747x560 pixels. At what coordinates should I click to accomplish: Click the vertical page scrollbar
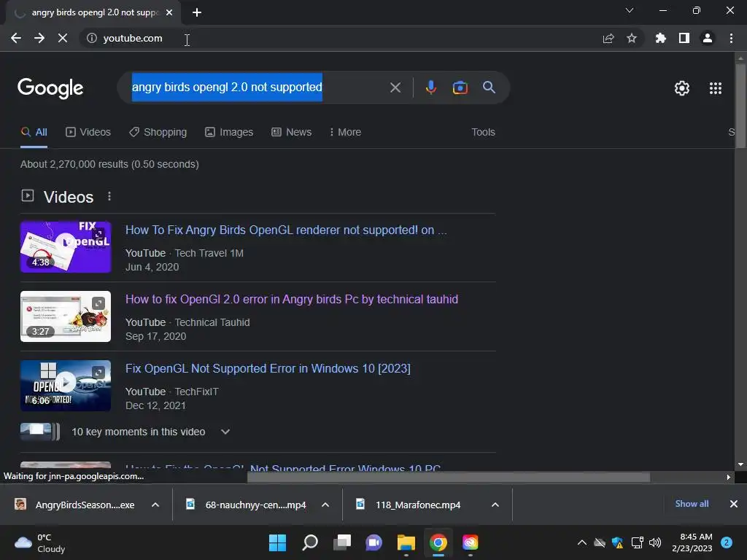click(x=740, y=106)
